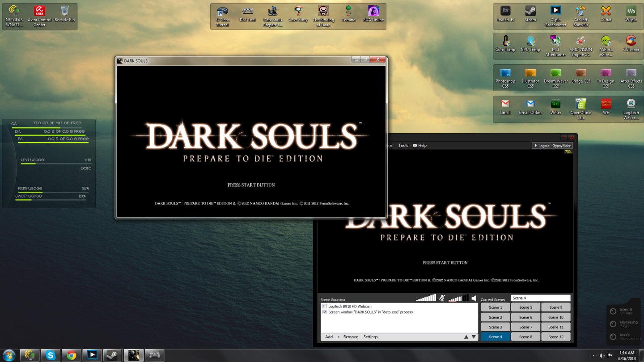Select the highlighted Scene 4 button
The image size is (644, 362).
tap(495, 337)
